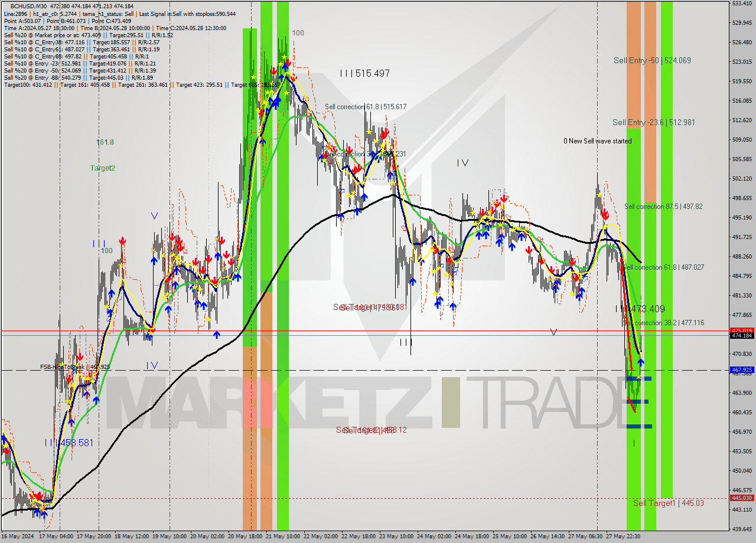
Task: Click the blue 'I I 458.581' wave label
Action: pos(69,442)
